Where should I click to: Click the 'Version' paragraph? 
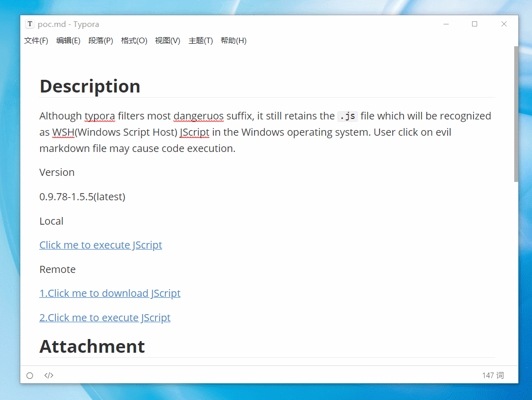click(57, 172)
